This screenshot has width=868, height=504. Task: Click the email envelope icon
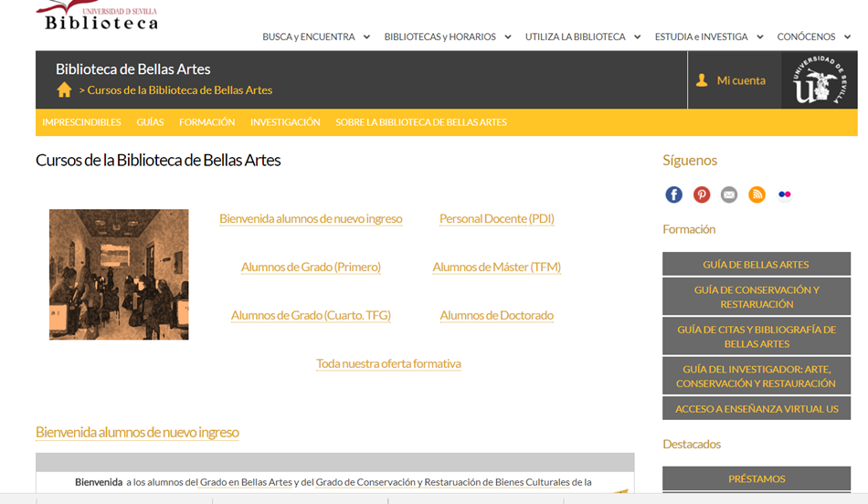tap(729, 194)
